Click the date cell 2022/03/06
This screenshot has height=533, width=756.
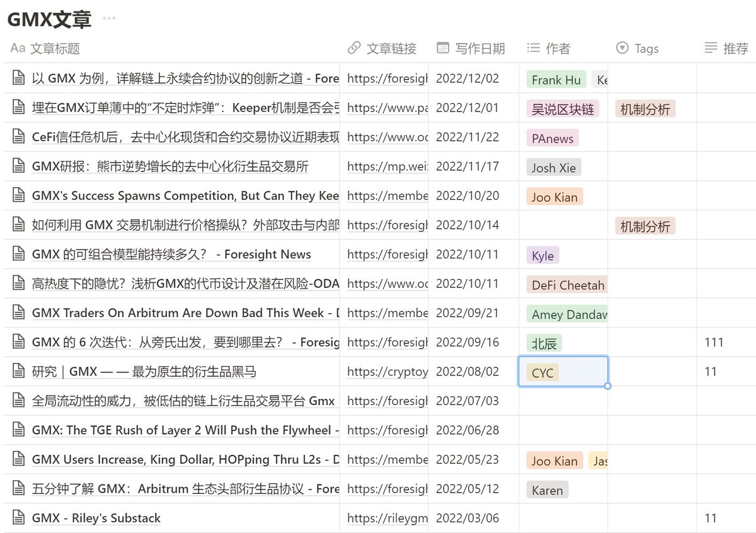pyautogui.click(x=474, y=519)
